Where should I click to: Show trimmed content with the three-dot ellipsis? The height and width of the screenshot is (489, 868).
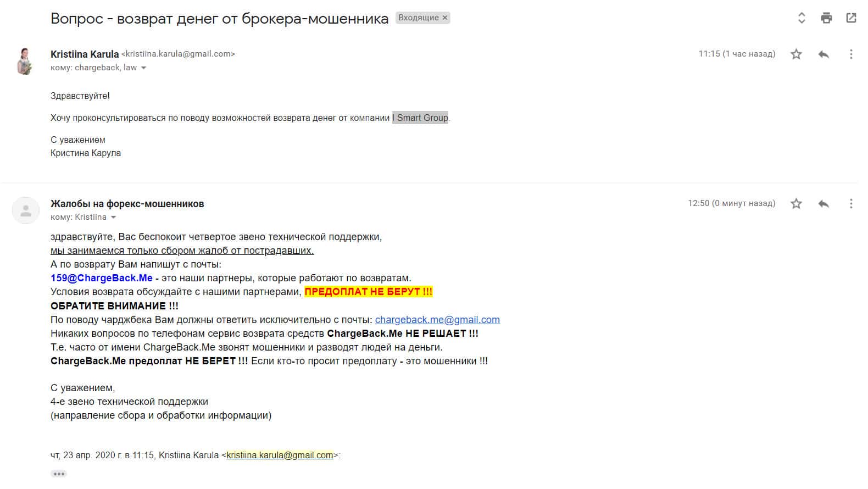pyautogui.click(x=59, y=474)
